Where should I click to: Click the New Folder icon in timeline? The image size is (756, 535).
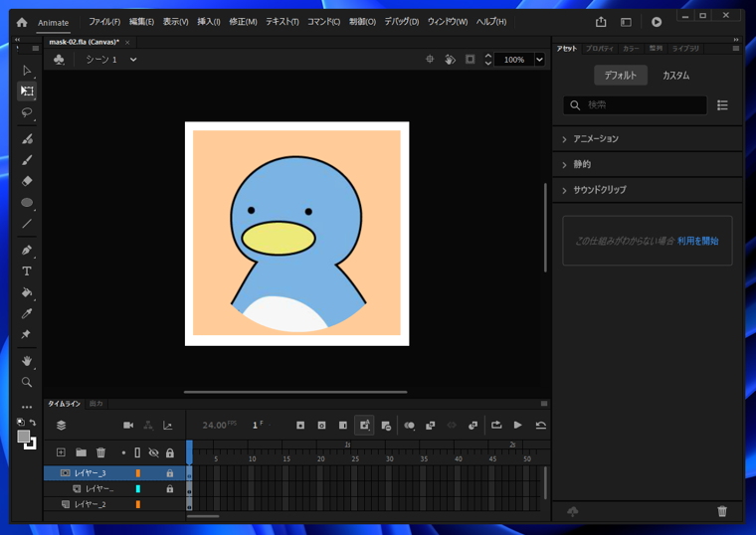coord(81,452)
